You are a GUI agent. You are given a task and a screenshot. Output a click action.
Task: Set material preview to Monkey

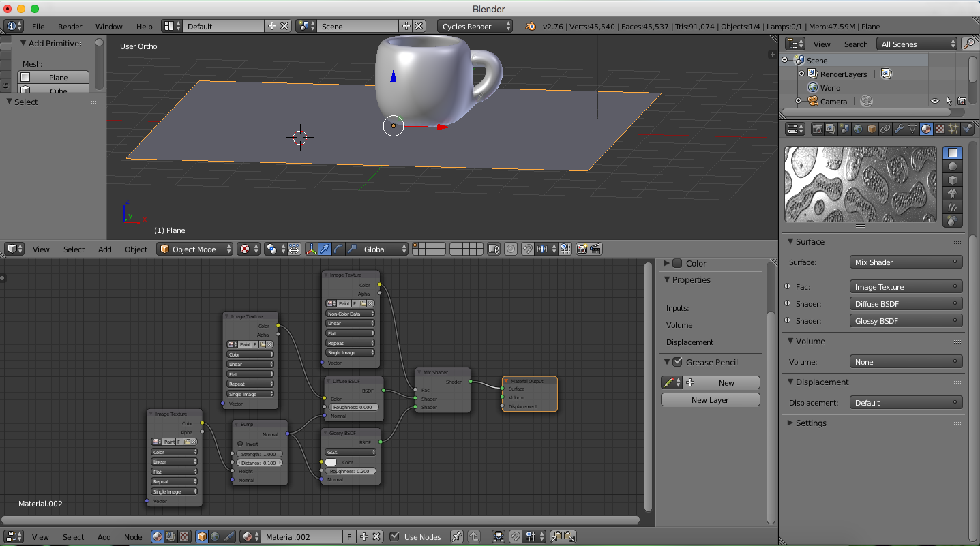tap(953, 194)
